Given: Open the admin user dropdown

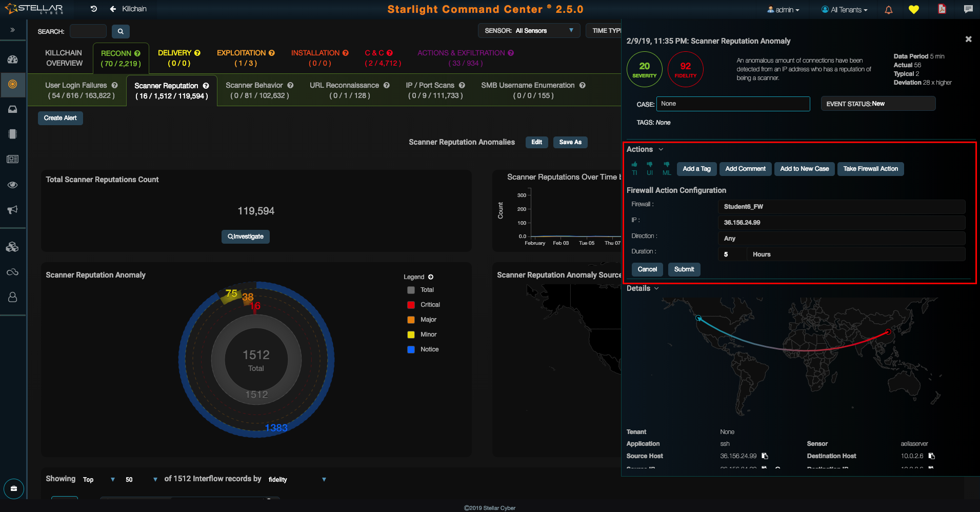Looking at the screenshot, I should tap(783, 10).
